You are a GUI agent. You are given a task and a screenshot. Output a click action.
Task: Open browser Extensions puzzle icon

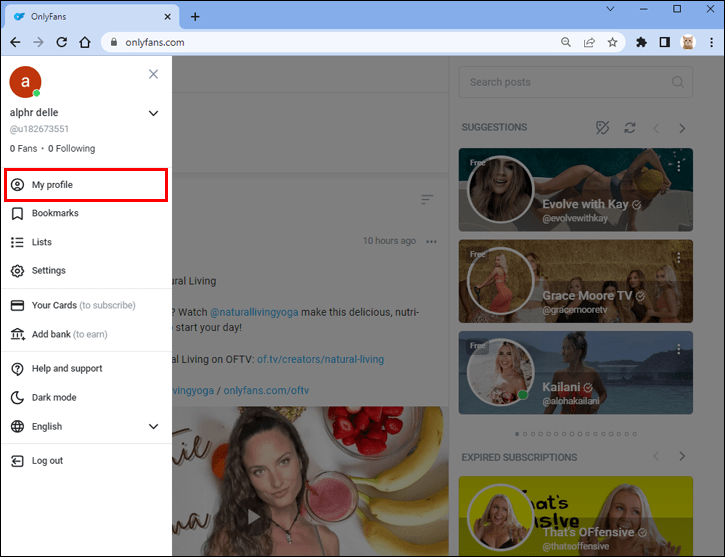[x=641, y=43]
